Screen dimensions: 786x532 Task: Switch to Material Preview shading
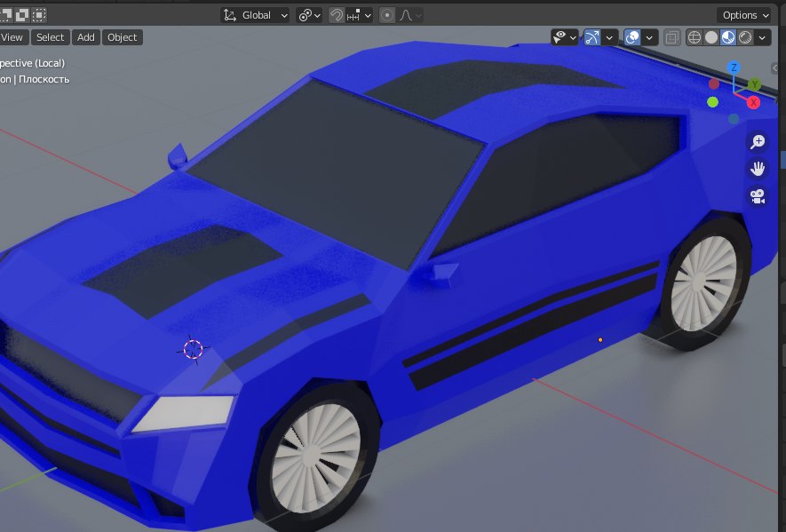click(728, 37)
